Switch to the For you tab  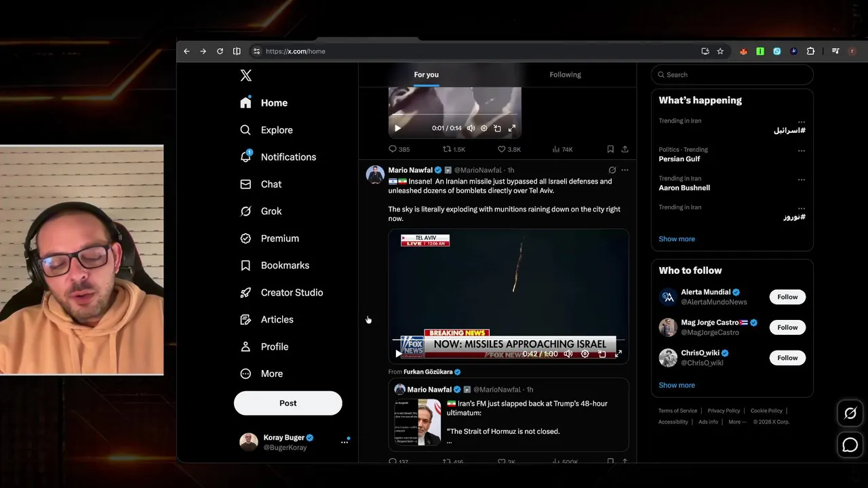(x=427, y=75)
